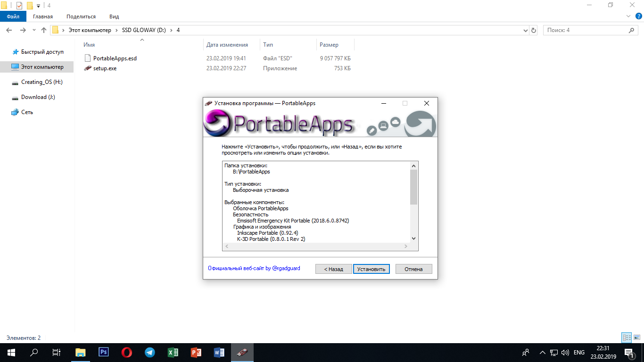Screen dimensions: 644x362
Task: Open the People icon in system tray
Action: [526, 353]
